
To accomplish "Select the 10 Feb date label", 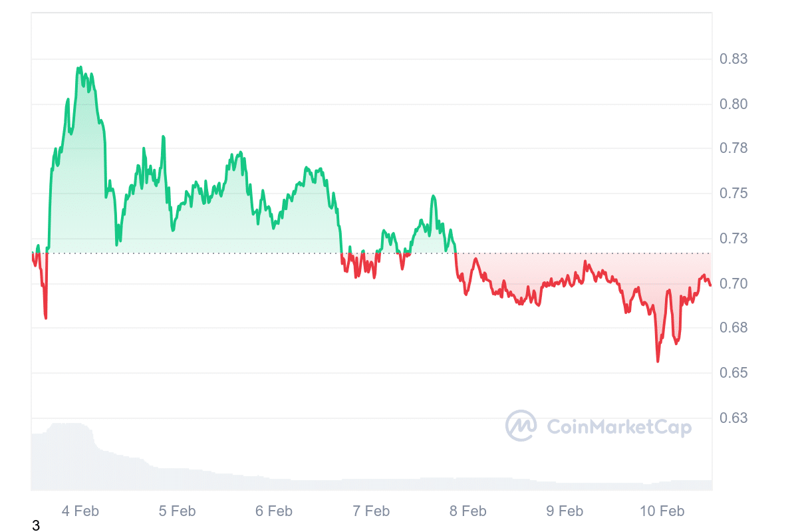I will click(662, 511).
